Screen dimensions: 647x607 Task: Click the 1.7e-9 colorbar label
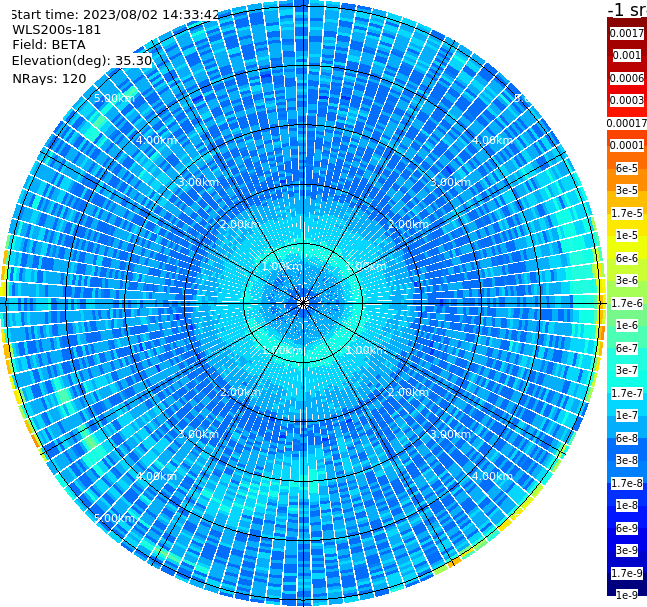click(627, 573)
